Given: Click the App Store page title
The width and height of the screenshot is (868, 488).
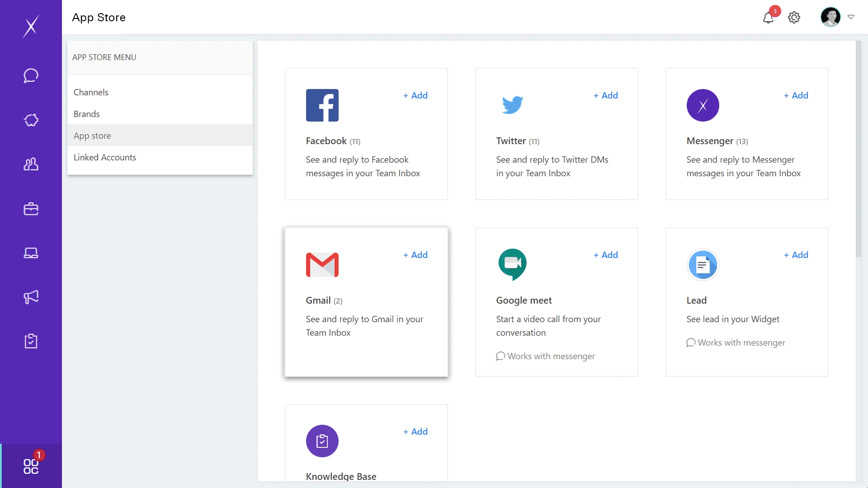Looking at the screenshot, I should 99,17.
